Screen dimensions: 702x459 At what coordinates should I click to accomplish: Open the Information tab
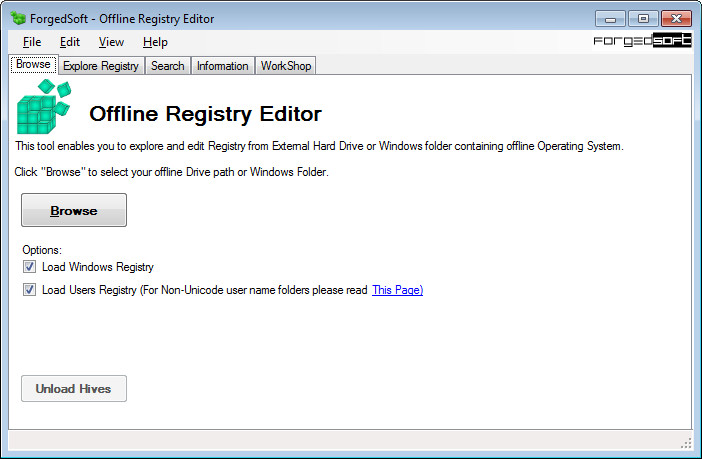(x=223, y=66)
